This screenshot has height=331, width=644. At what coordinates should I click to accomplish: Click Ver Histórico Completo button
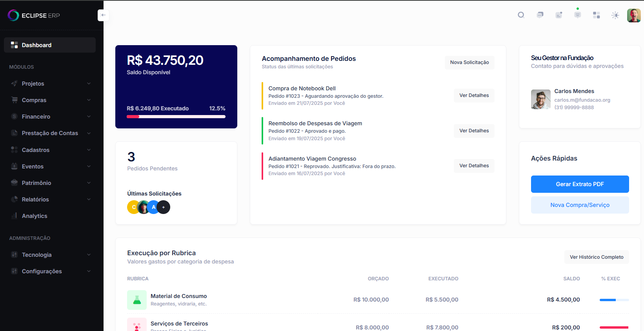pos(597,257)
